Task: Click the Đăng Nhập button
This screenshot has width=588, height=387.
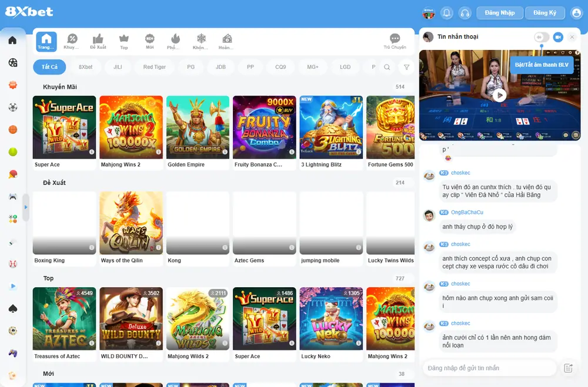Action: [x=499, y=13]
